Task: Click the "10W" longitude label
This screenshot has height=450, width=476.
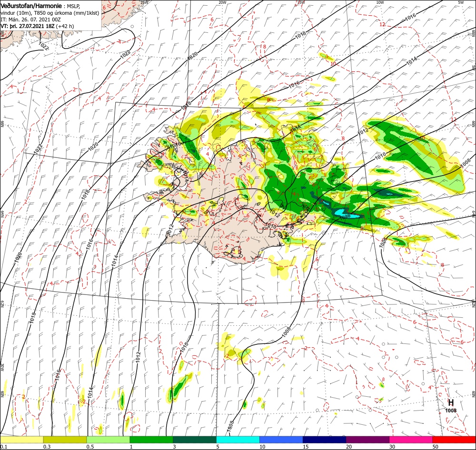Action: (x=380, y=2)
